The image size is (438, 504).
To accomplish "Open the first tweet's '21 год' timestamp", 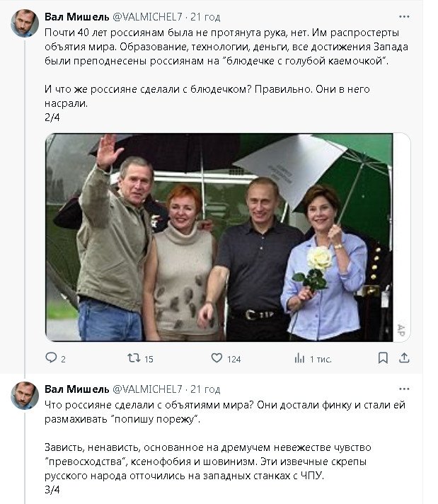I will point(205,16).
